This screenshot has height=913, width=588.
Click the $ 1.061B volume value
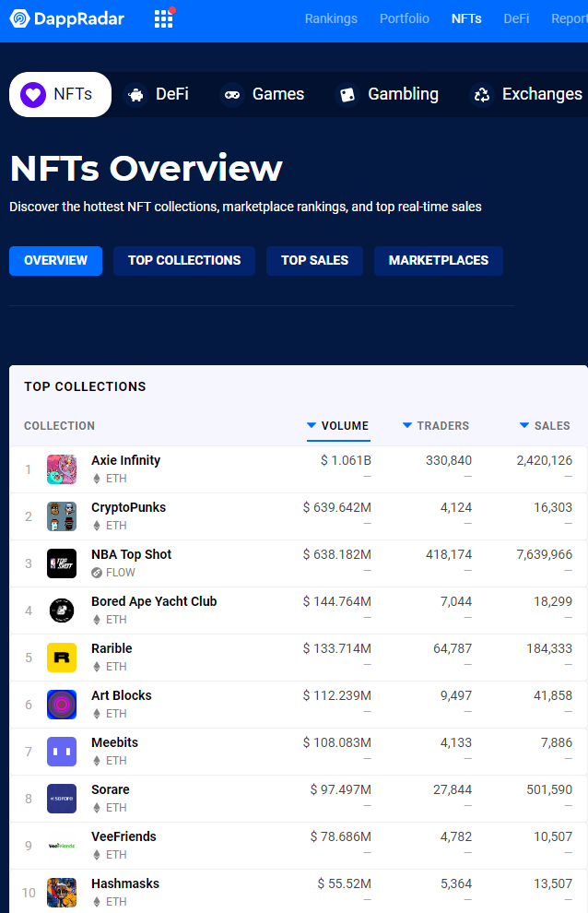[x=346, y=460]
